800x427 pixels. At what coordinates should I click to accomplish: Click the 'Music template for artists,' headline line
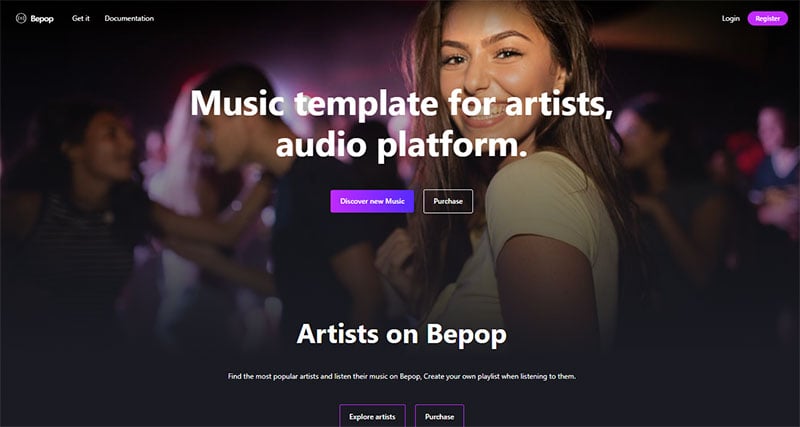point(402,104)
